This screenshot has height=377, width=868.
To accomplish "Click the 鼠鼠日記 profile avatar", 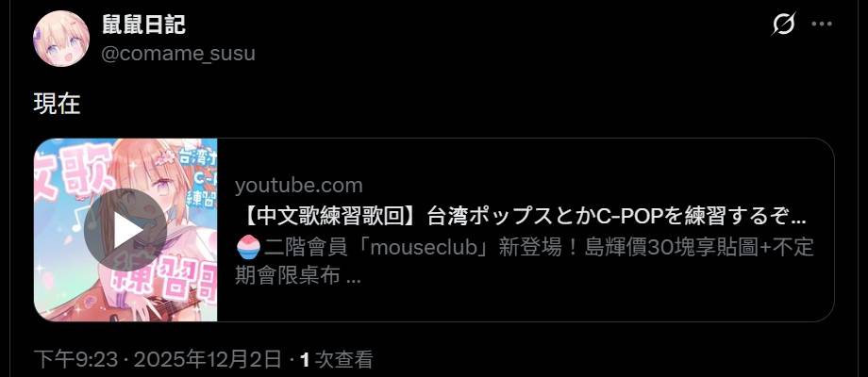I will pos(61,39).
